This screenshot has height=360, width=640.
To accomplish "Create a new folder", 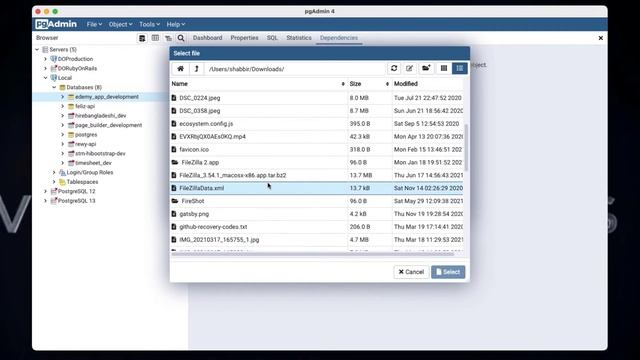I will point(426,69).
